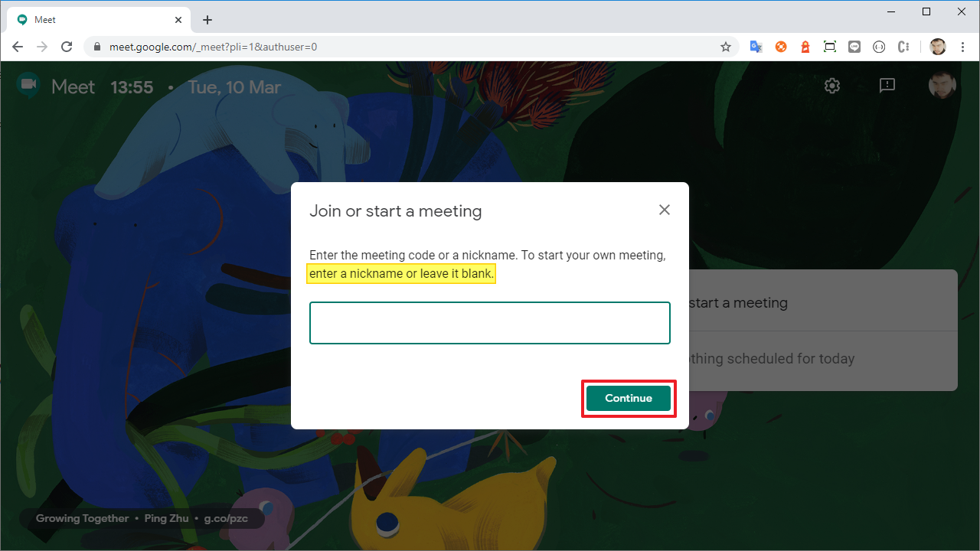Image resolution: width=980 pixels, height=551 pixels.
Task: Click the Meet camera logo icon
Action: click(x=28, y=86)
